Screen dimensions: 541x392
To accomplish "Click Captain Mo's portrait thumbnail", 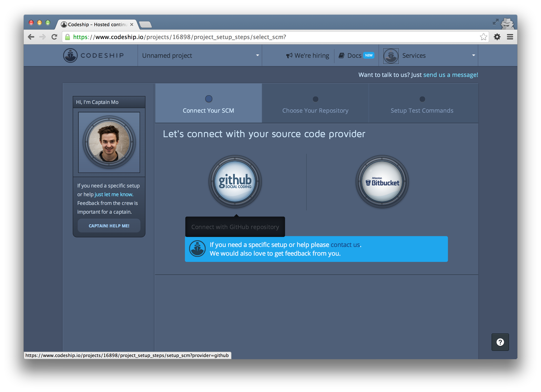I will [109, 142].
